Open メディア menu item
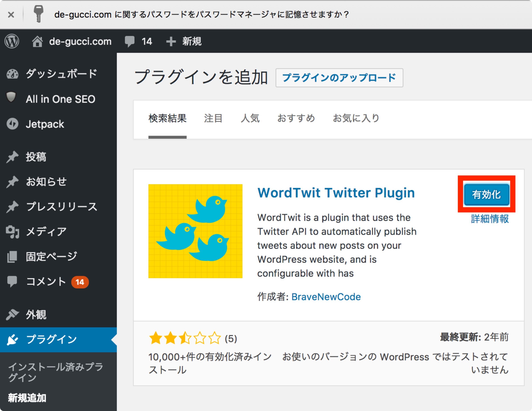The width and height of the screenshot is (532, 411). click(46, 232)
